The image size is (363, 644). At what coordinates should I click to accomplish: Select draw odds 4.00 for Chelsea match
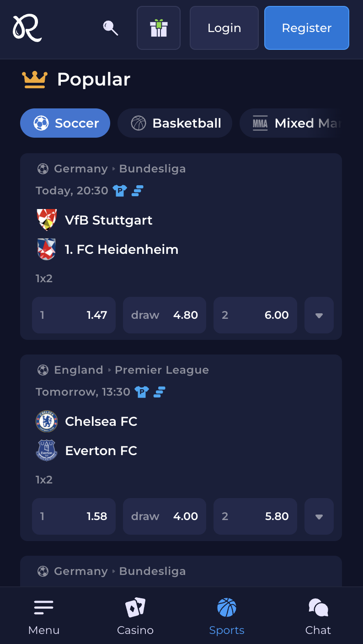coord(165,516)
